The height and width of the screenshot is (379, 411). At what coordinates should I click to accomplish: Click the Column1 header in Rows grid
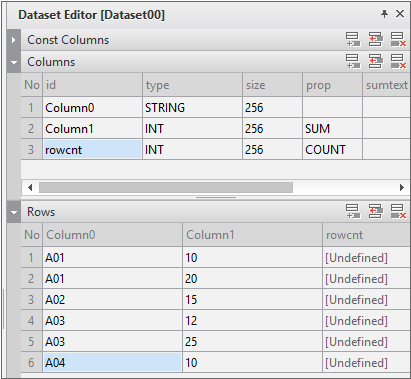[252, 235]
